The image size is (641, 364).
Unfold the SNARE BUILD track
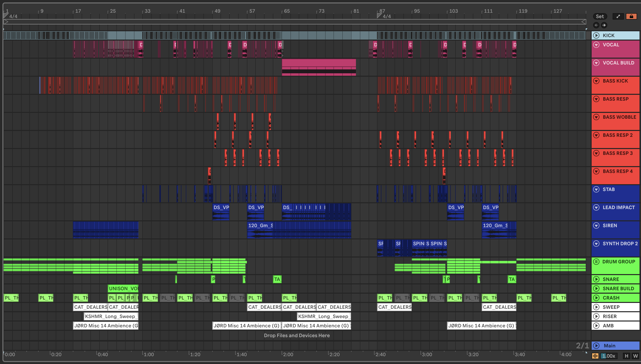[x=596, y=289]
